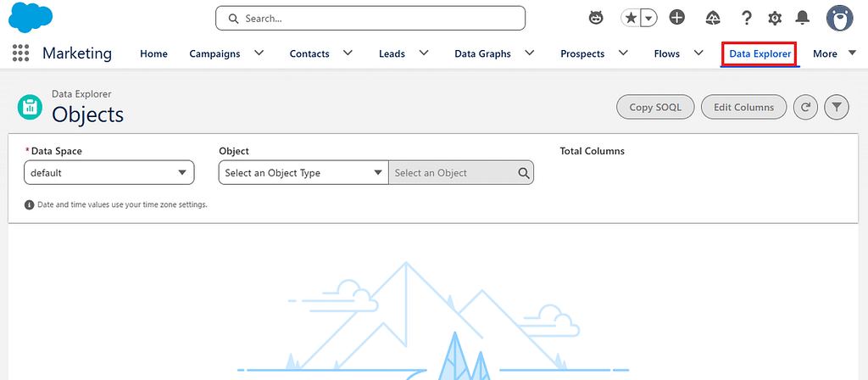868x380 pixels.
Task: Click the refresh icon button
Action: click(805, 108)
